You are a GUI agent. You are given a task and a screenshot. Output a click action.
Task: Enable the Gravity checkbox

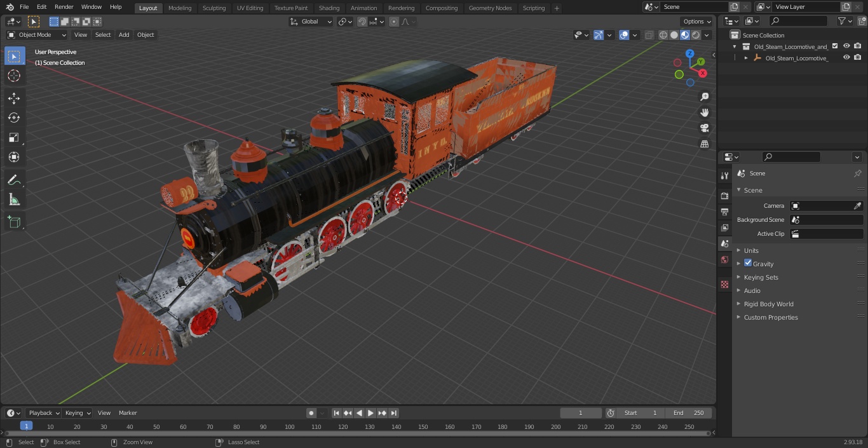click(x=748, y=263)
